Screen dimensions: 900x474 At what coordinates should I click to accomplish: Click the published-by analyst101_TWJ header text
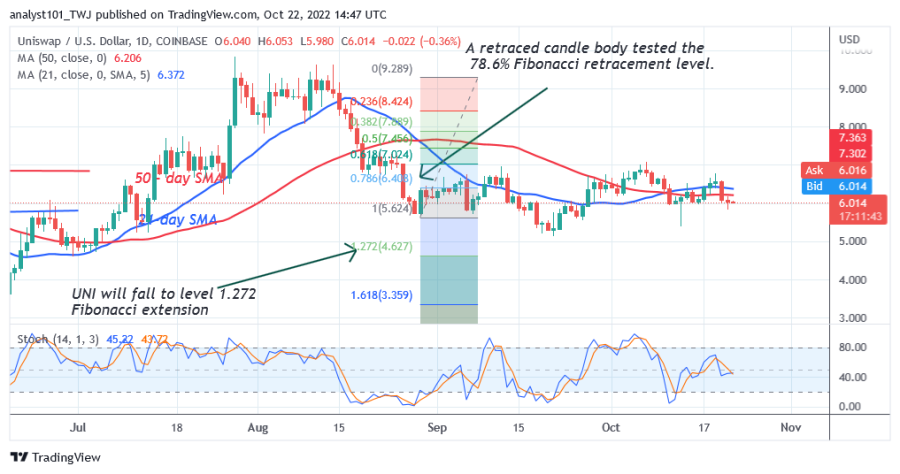198,14
